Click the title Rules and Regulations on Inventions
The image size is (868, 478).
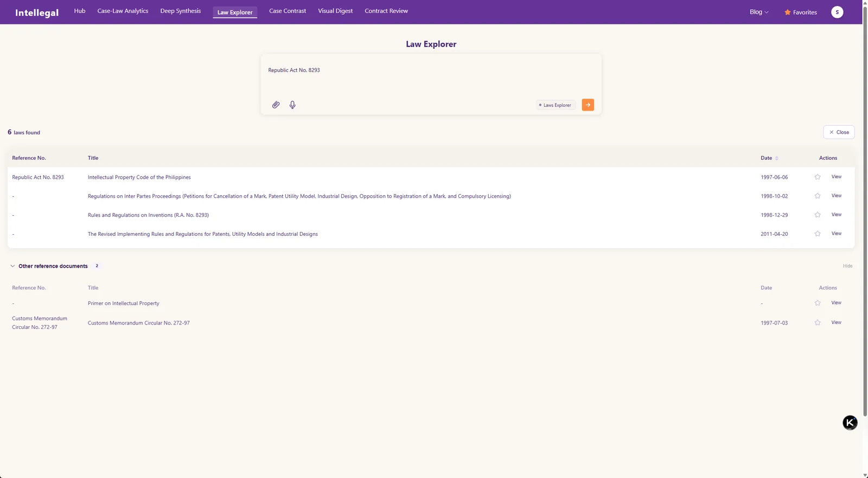(148, 215)
